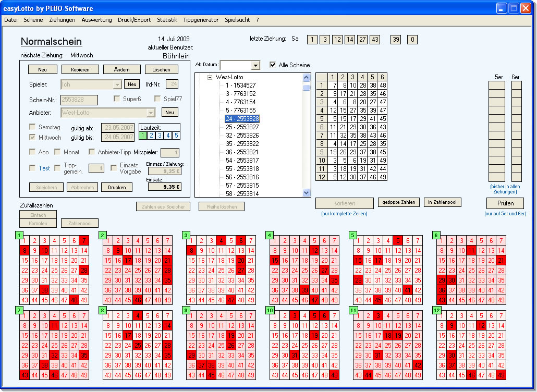Select Laufzeit value 1
The image size is (537, 392).
click(x=143, y=136)
